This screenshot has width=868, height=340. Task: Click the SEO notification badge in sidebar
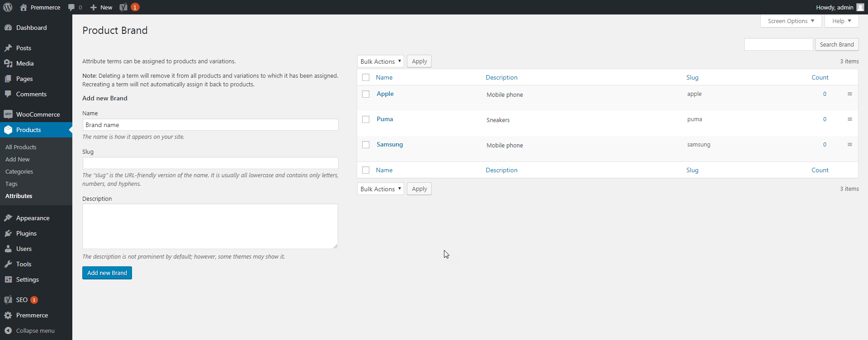click(x=34, y=300)
